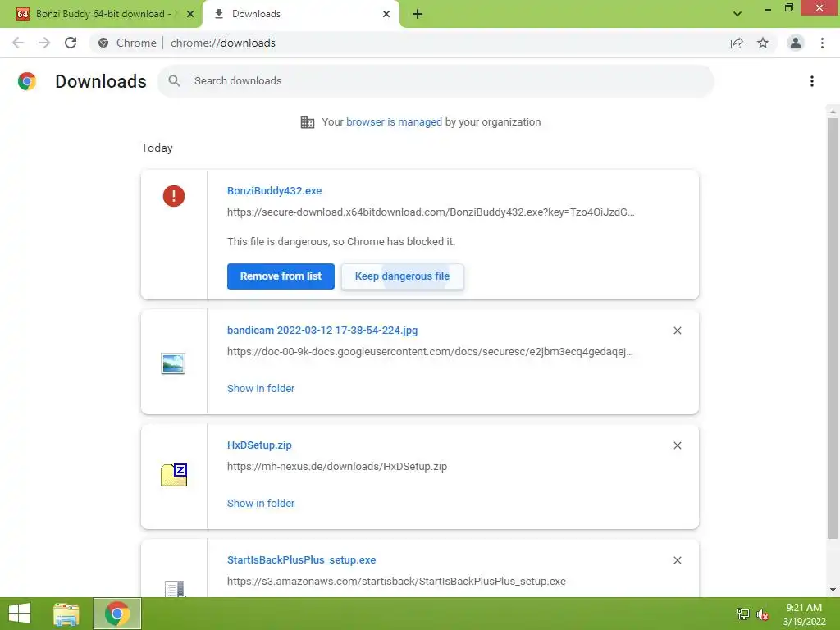Remove bandicam jpg entry with its X
Image resolution: width=840 pixels, height=630 pixels.
(677, 331)
